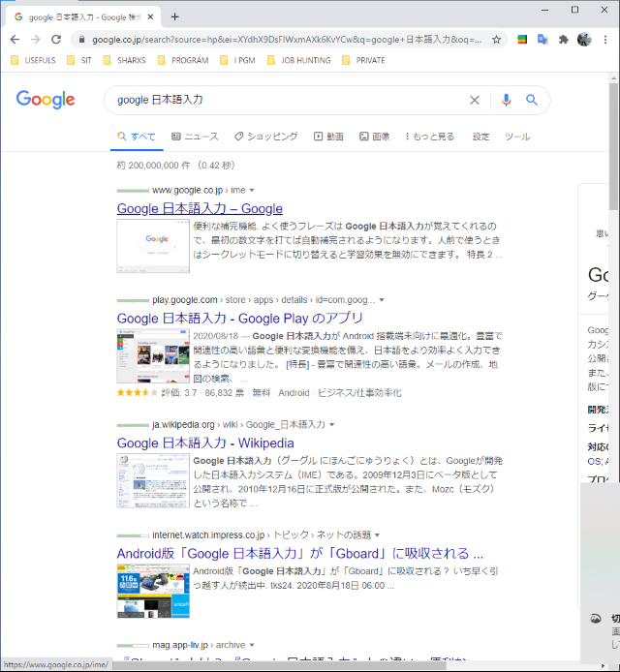620x672 pixels.
Task: Open the Google 日本語入力 – Google result
Action: pos(200,209)
